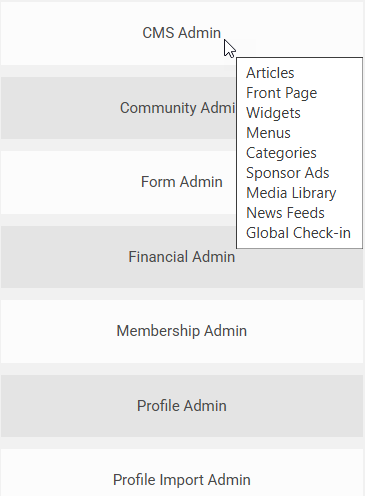Choose News Feeds in the submenu
365x496 pixels.
285,213
